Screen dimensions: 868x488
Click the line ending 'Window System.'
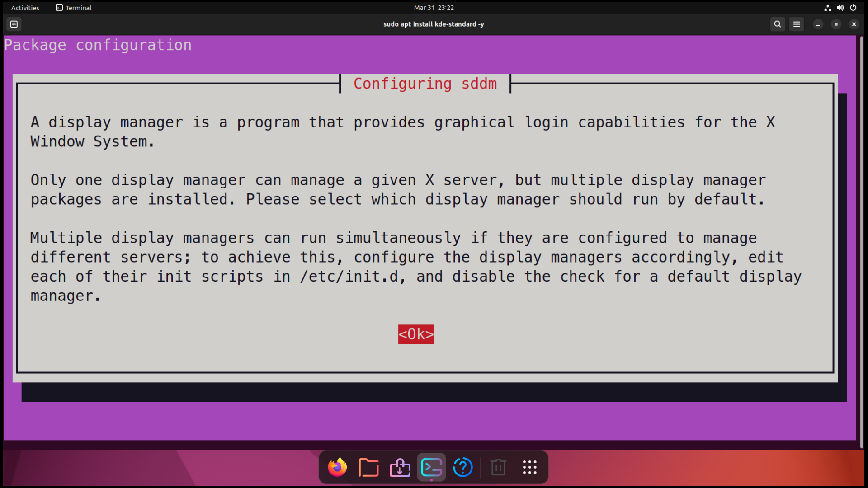[x=92, y=141]
